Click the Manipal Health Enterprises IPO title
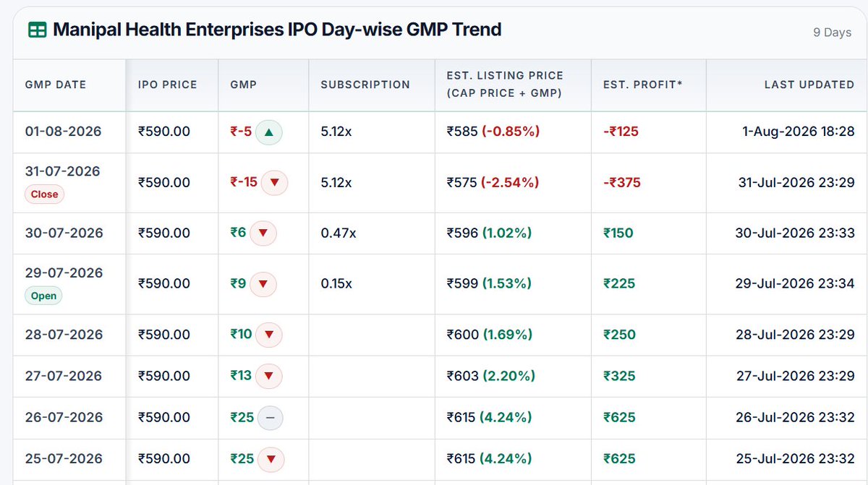The width and height of the screenshot is (868, 485). (x=277, y=30)
